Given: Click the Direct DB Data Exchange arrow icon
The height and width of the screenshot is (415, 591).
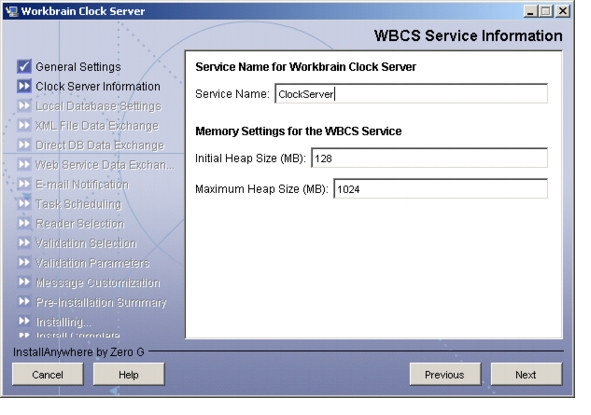Looking at the screenshot, I should click(x=24, y=145).
